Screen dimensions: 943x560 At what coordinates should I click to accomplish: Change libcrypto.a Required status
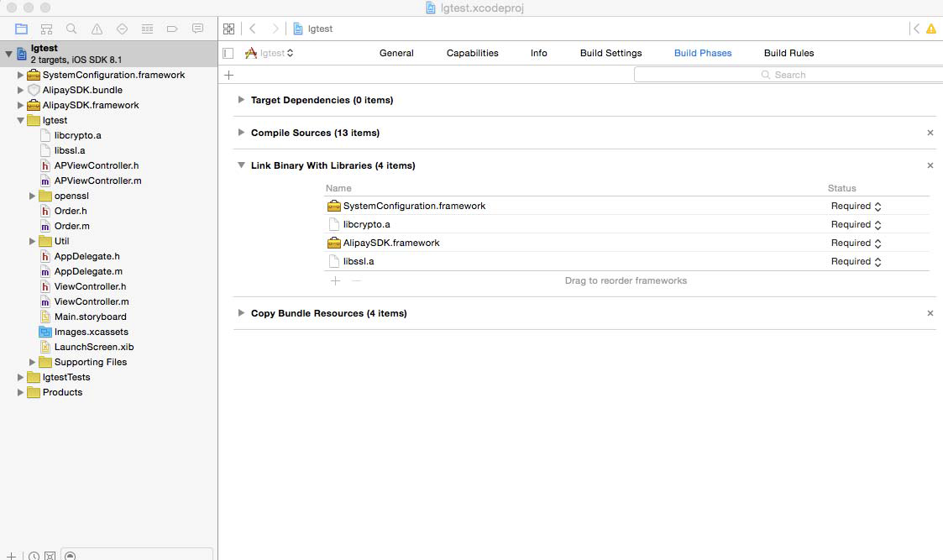coord(856,224)
